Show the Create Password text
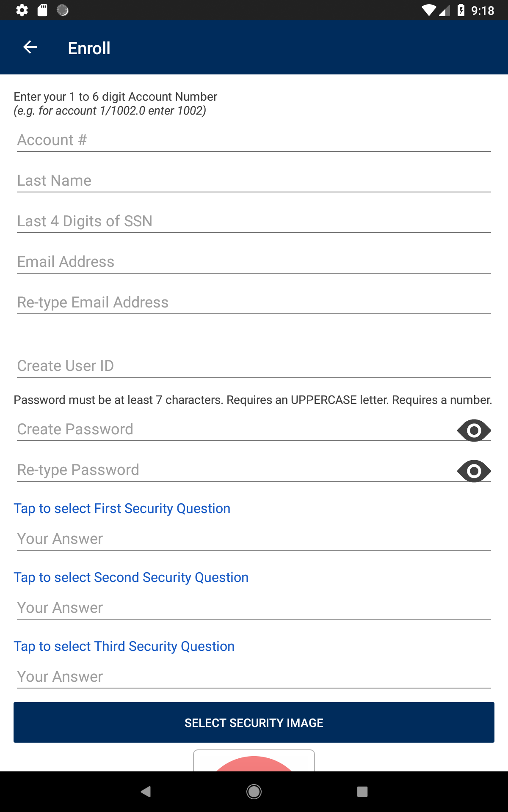 tap(474, 430)
